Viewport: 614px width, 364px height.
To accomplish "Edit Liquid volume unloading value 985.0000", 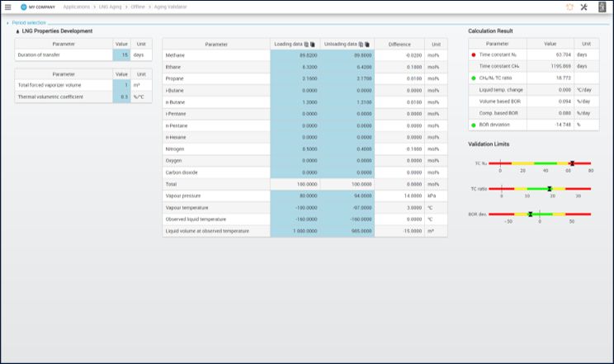I will coord(347,231).
